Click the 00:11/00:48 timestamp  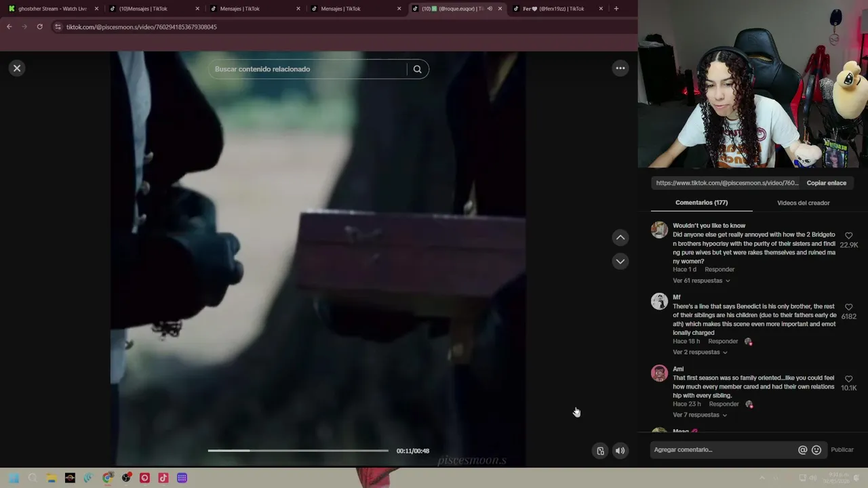pos(413,451)
